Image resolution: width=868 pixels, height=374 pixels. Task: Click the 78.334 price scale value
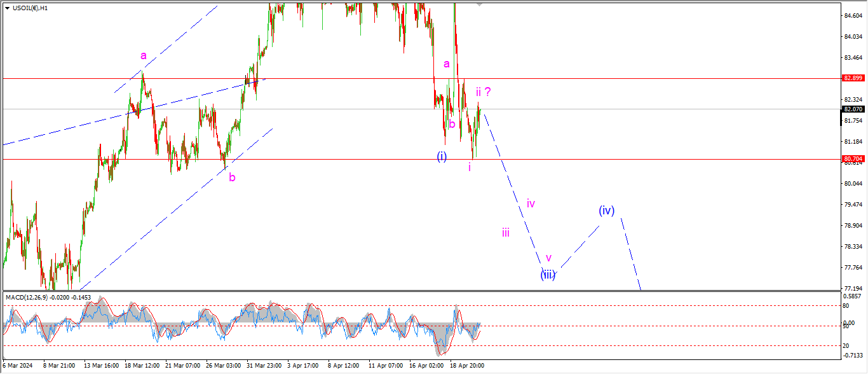[x=853, y=246]
